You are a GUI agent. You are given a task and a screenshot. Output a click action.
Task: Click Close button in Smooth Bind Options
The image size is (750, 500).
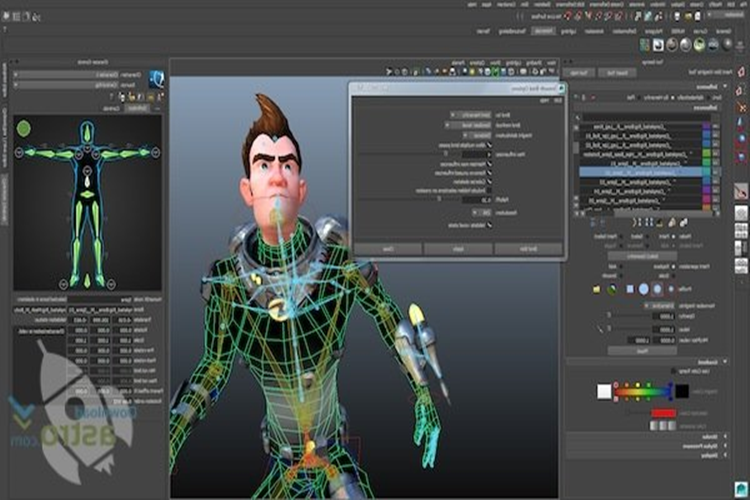tap(388, 249)
